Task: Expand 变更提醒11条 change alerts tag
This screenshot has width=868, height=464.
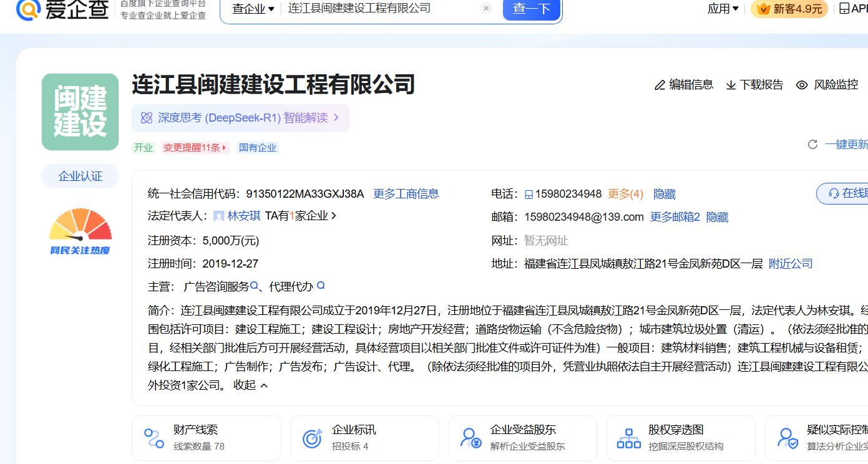Action: pos(196,148)
